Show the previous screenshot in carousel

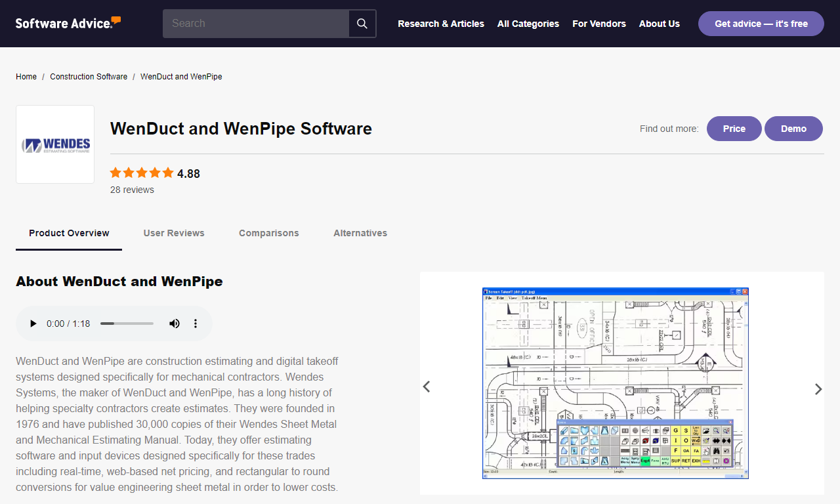coord(427,387)
